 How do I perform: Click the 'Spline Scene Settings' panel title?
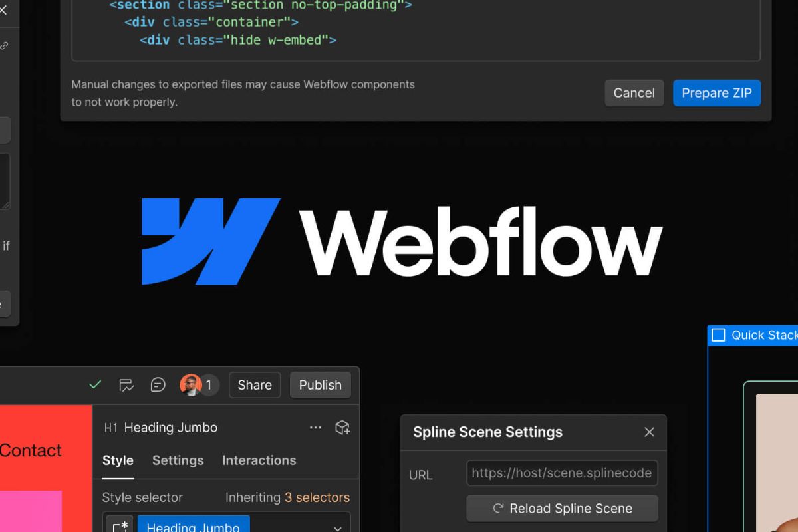[487, 432]
